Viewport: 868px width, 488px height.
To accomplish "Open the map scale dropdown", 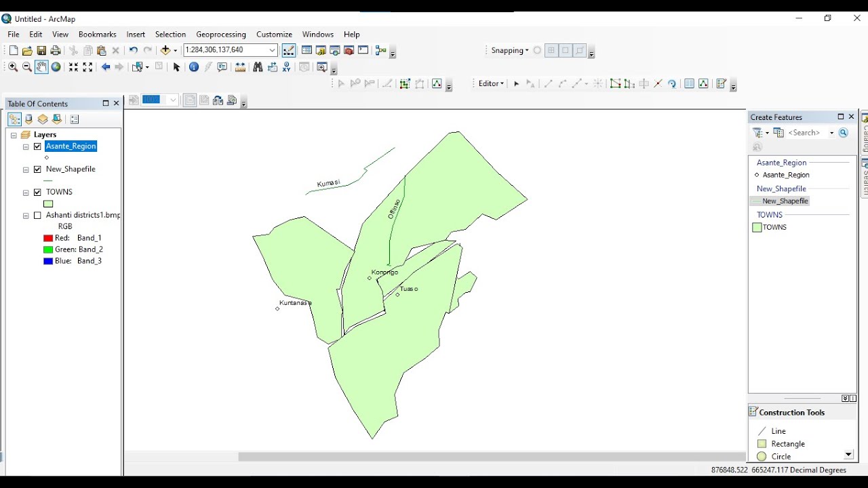I will (272, 50).
